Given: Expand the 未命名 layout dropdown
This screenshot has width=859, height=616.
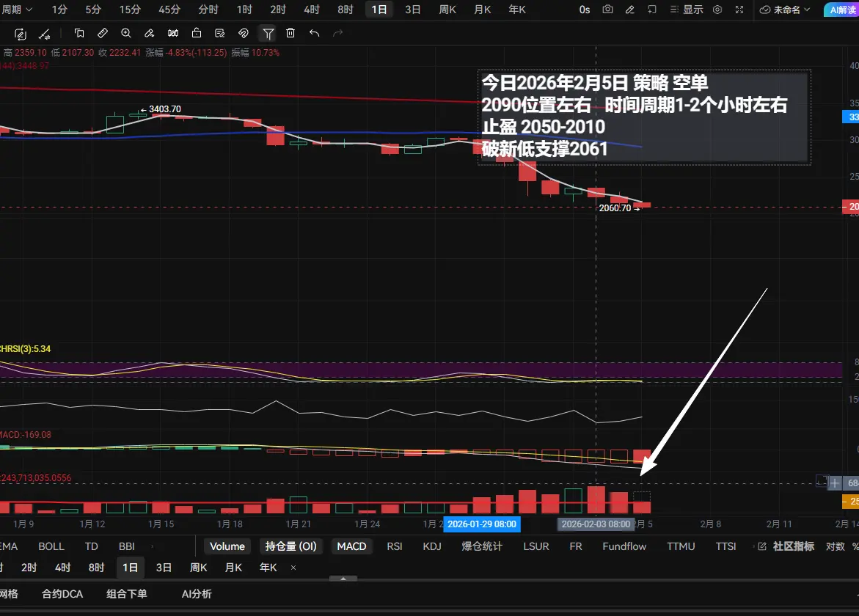Looking at the screenshot, I should pyautogui.click(x=784, y=10).
